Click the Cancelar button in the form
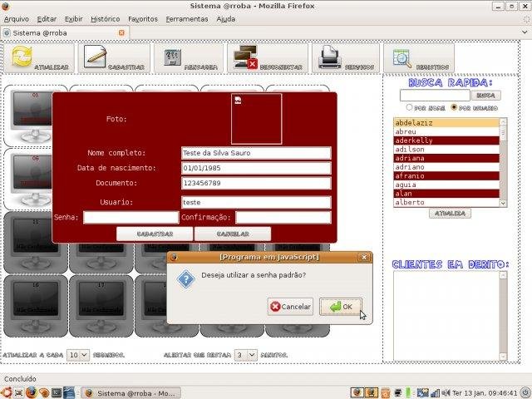Viewport: 532px width, 399px height. coord(233,234)
